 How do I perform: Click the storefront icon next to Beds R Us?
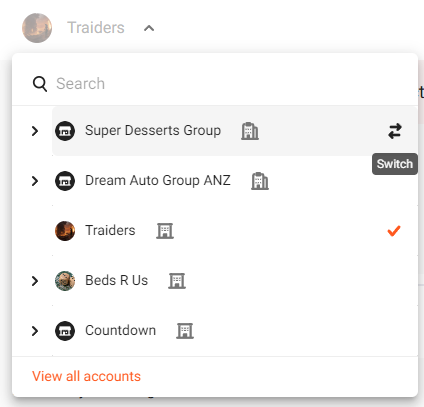pyautogui.click(x=177, y=281)
